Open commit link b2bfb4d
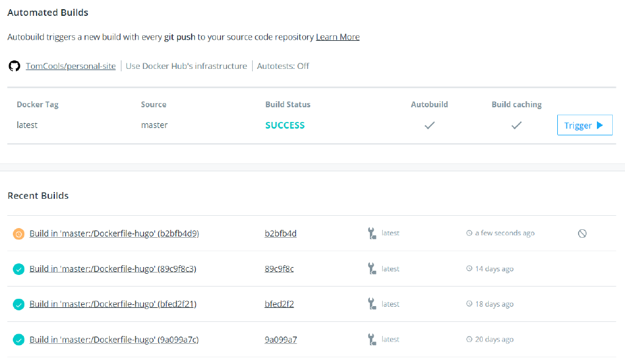625x364 pixels. pos(280,233)
